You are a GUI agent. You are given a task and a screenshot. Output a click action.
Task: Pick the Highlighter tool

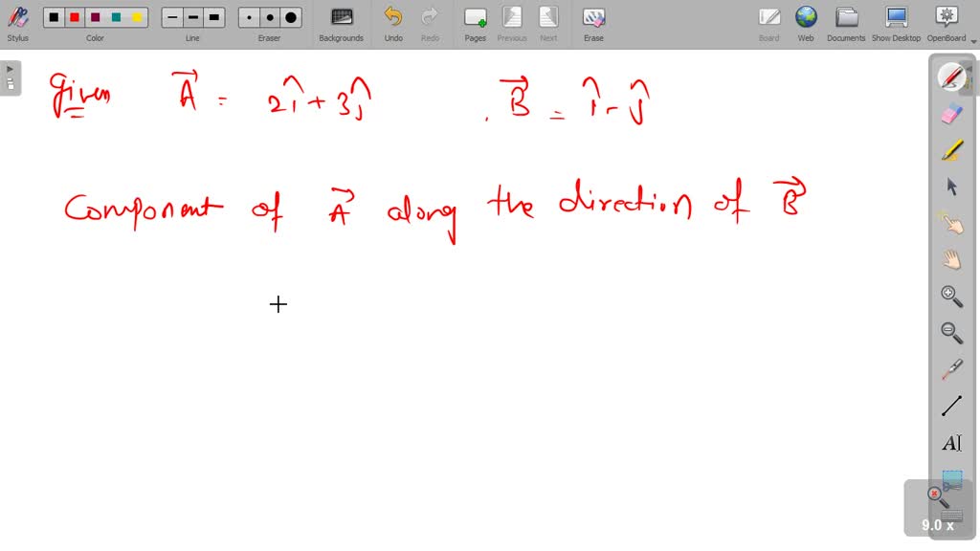coord(952,148)
